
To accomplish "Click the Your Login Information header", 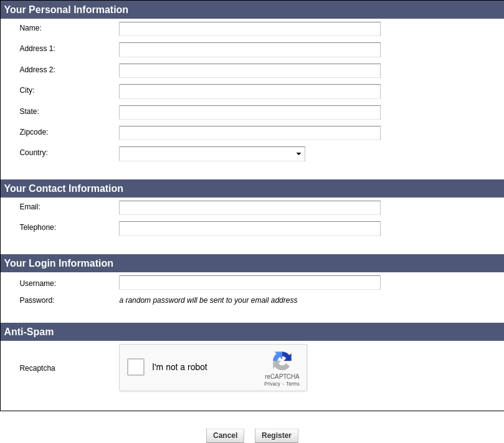I will (x=59, y=264).
